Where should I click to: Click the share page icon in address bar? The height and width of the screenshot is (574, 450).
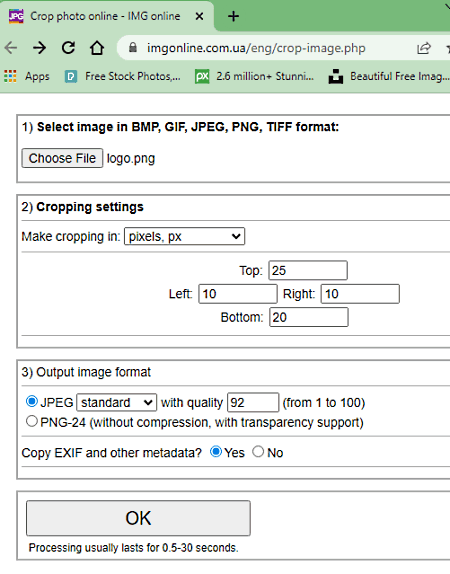coord(424,48)
